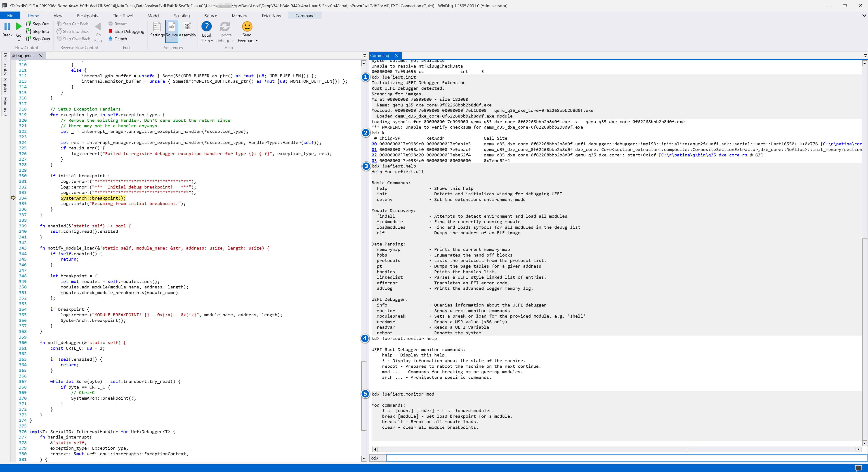The width and height of the screenshot is (868, 472).
Task: Click stack frame 03 link
Action: coord(374,161)
